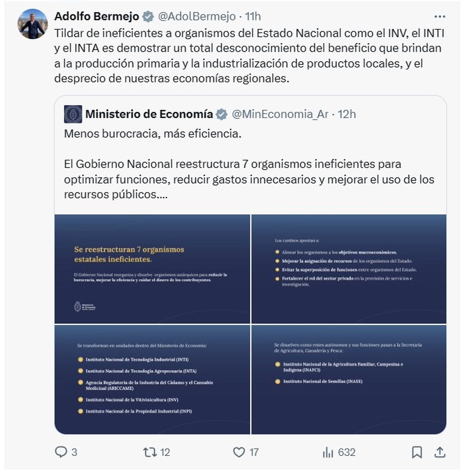The image size is (476, 470).
Task: Retweet this post with repost icon
Action: pyautogui.click(x=149, y=452)
